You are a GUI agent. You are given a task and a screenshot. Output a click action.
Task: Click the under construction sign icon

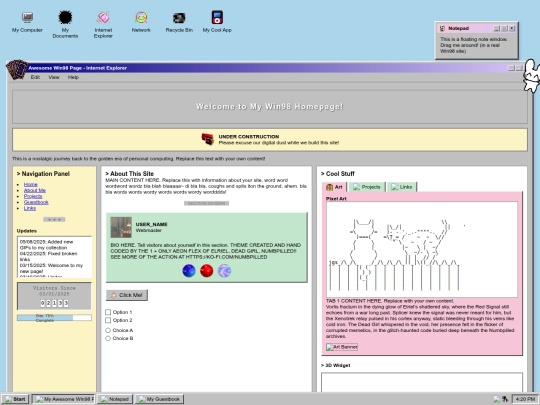208,139
